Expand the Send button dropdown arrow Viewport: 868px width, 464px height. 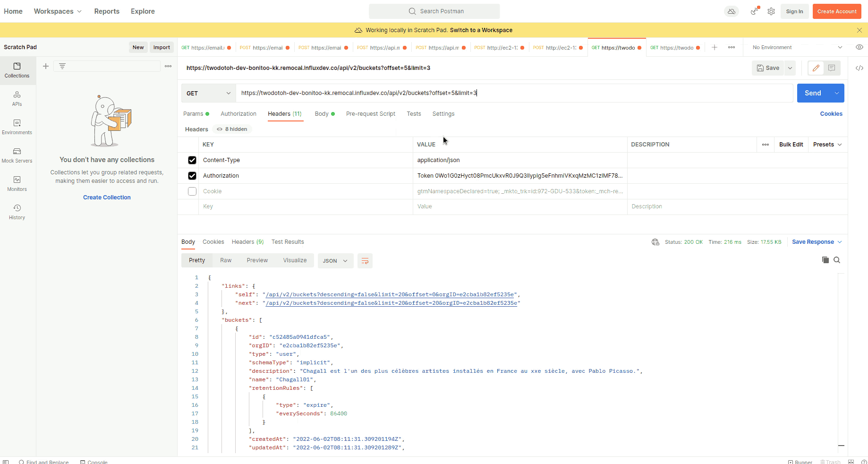tap(837, 93)
